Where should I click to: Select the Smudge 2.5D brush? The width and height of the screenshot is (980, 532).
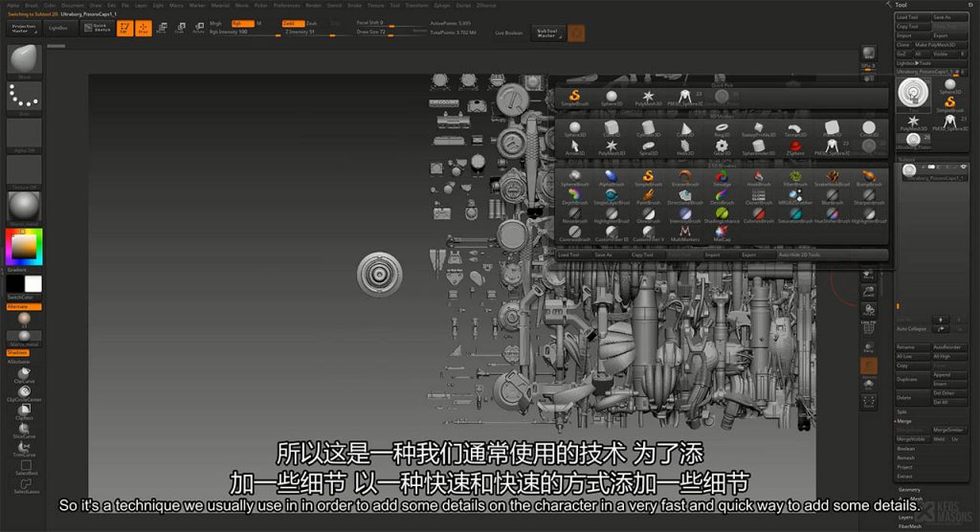[722, 179]
